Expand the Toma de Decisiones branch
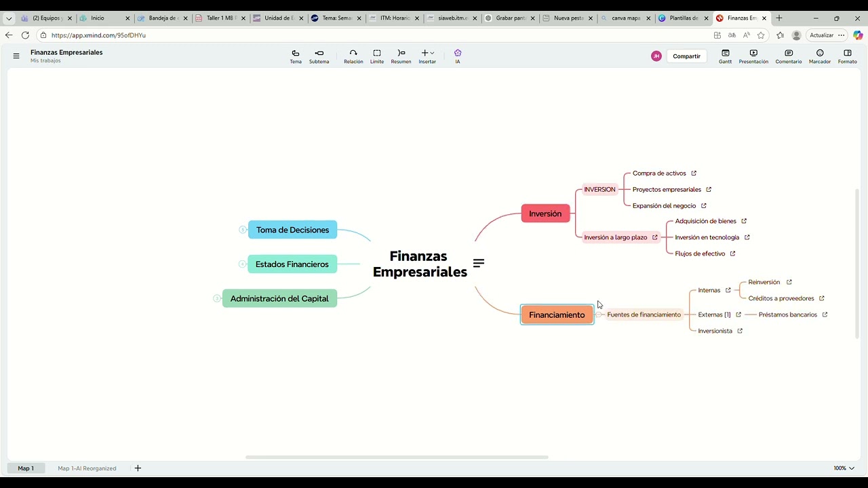Viewport: 868px width, 488px height. pyautogui.click(x=243, y=230)
